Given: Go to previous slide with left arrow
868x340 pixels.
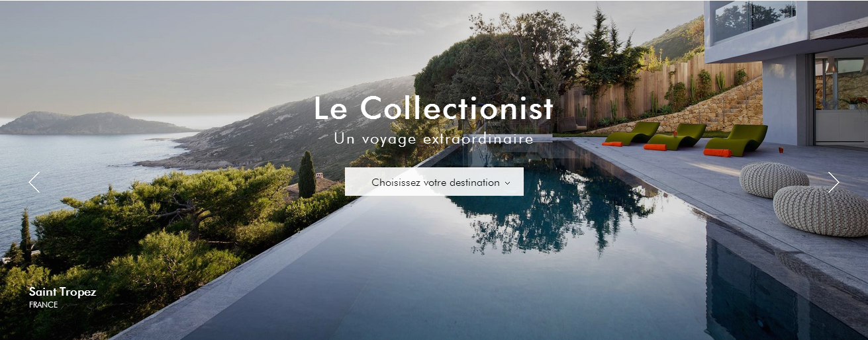Looking at the screenshot, I should 34,182.
